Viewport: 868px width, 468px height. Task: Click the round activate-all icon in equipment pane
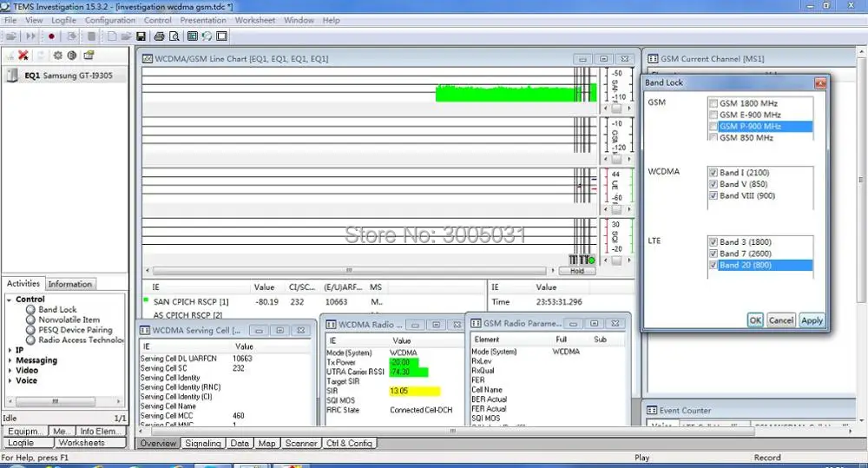(x=72, y=56)
